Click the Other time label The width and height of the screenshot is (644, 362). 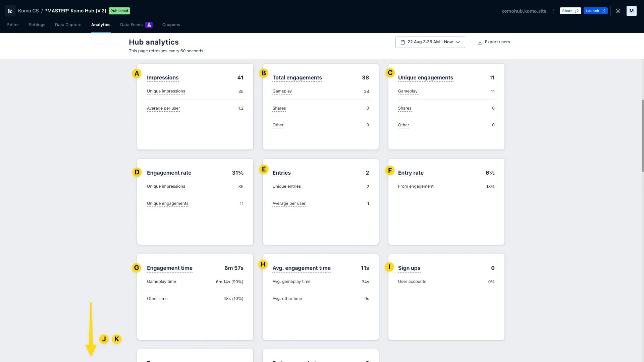click(157, 299)
